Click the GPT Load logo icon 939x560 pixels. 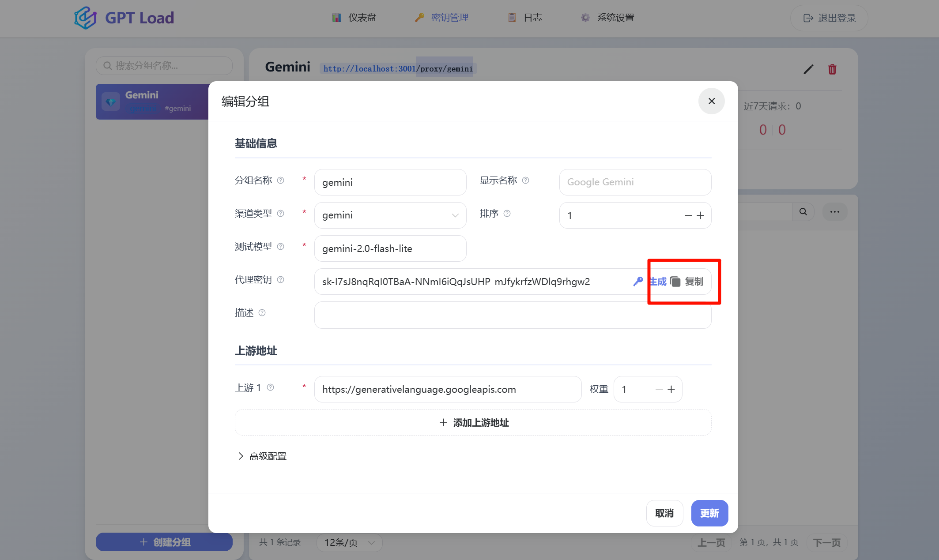coord(86,18)
